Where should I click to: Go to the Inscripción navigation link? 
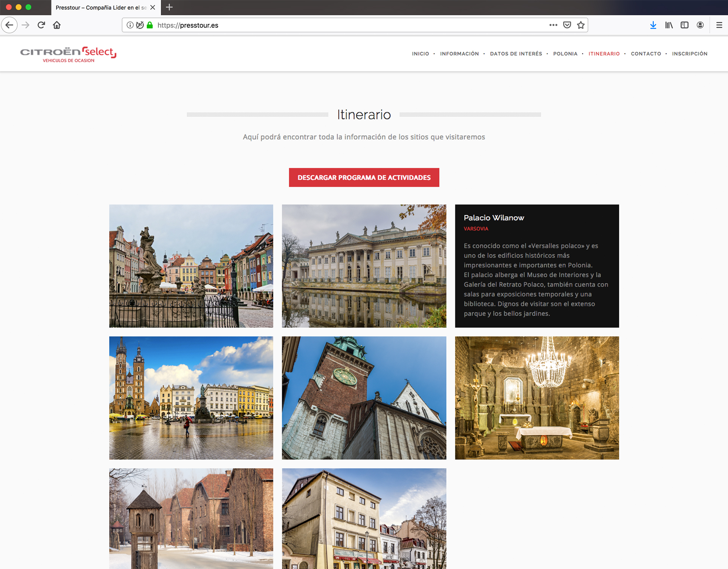689,54
